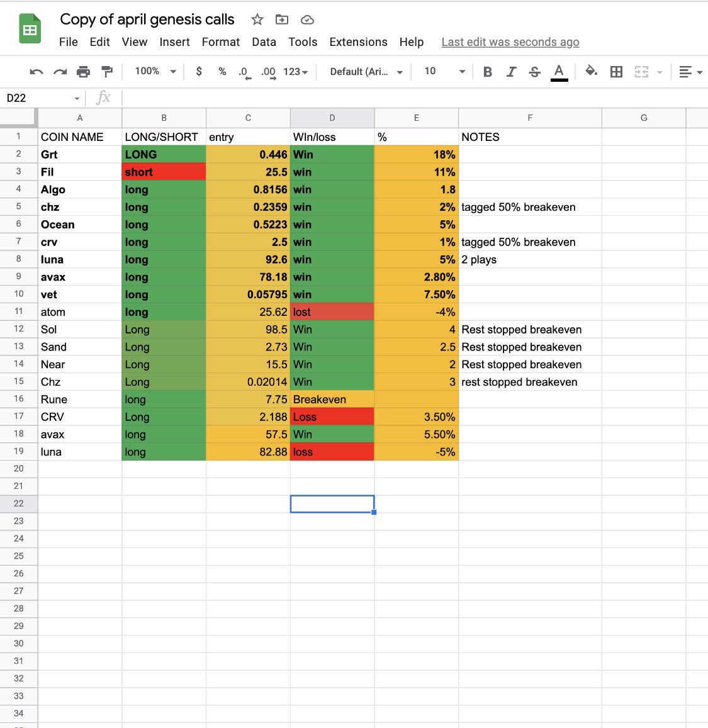Select the 'Sand' coin name cell
Image resolution: width=708 pixels, height=728 pixels.
point(80,347)
